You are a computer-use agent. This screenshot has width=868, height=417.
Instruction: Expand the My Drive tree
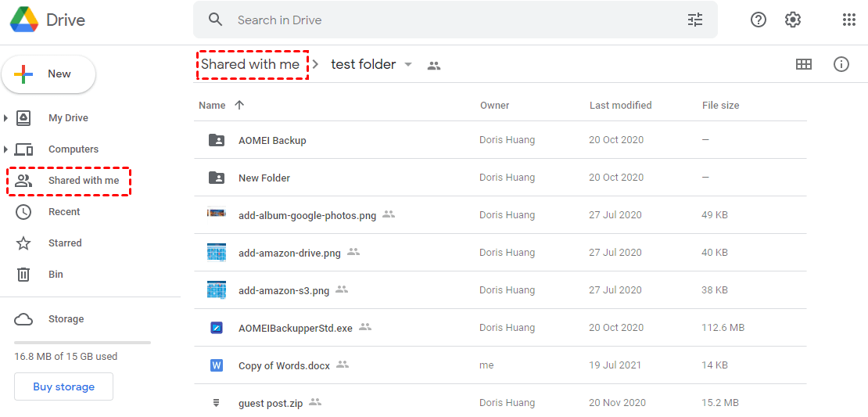tap(6, 118)
